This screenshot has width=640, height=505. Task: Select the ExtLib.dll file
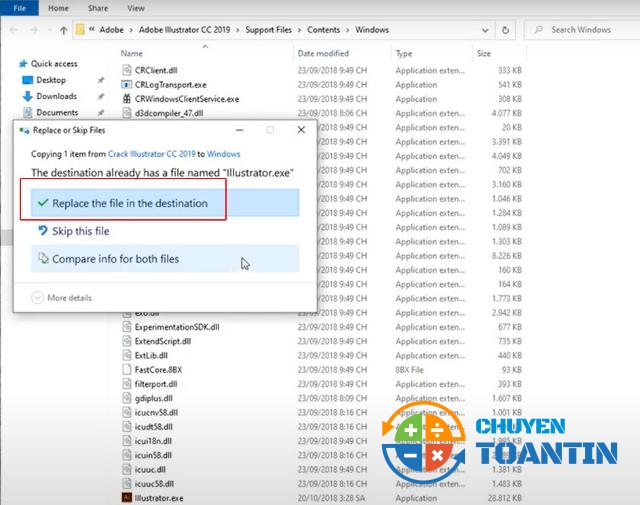pyautogui.click(x=151, y=356)
